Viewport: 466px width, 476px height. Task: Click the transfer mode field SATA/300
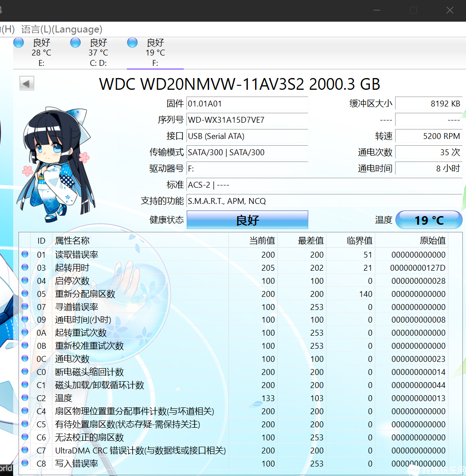[x=247, y=153]
